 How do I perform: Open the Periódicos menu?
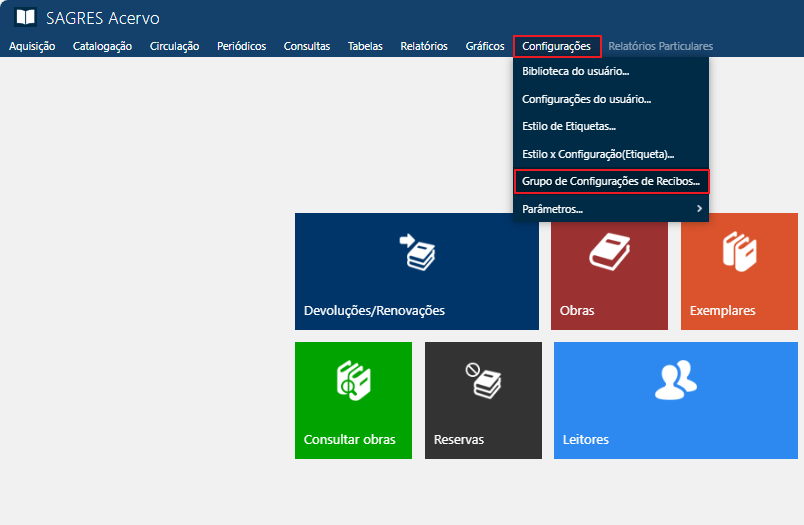pos(241,46)
